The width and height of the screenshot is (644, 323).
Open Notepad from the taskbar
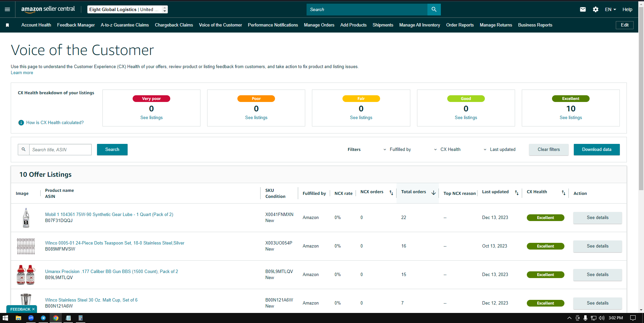68,318
